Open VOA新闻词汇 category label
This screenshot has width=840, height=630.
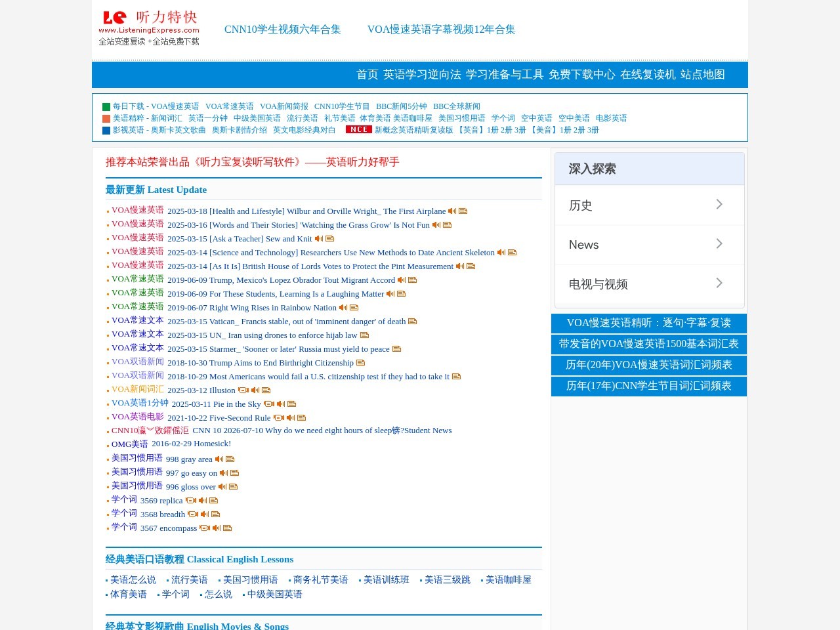point(138,389)
